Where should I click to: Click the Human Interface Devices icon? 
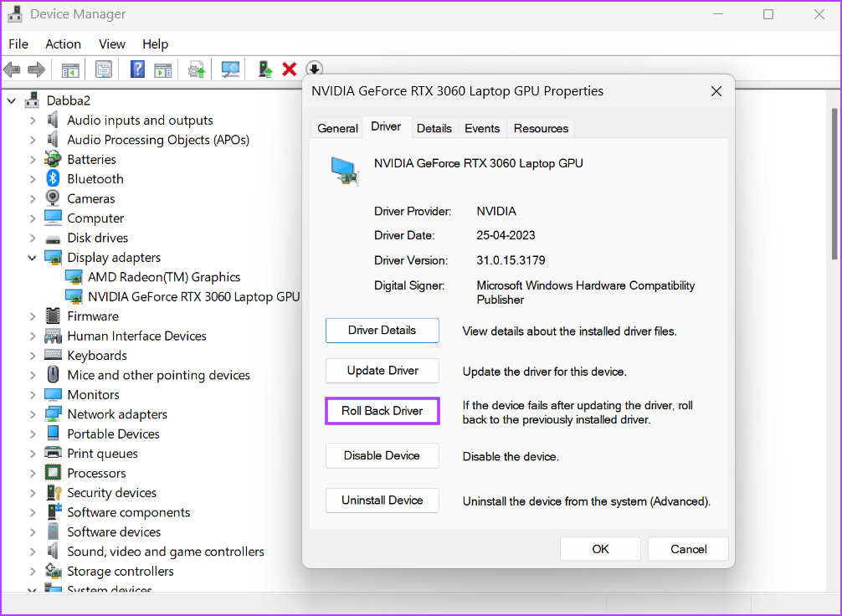[x=53, y=336]
